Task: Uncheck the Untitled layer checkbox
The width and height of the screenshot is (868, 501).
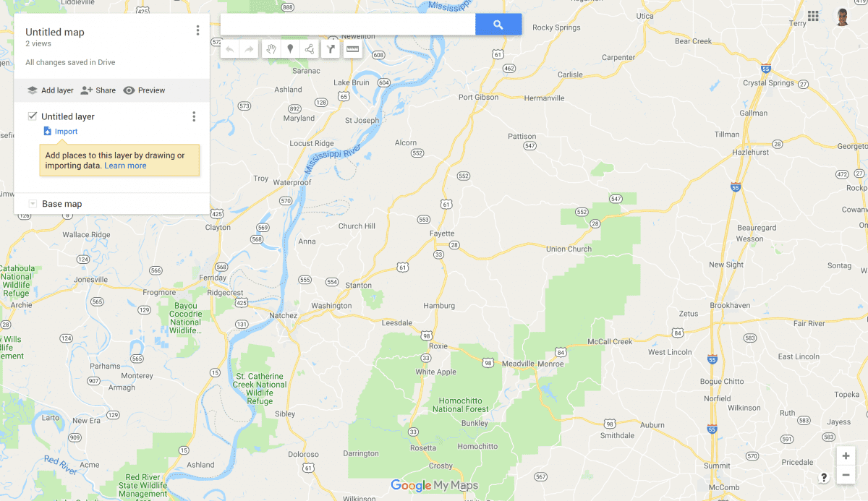Action: 33,116
